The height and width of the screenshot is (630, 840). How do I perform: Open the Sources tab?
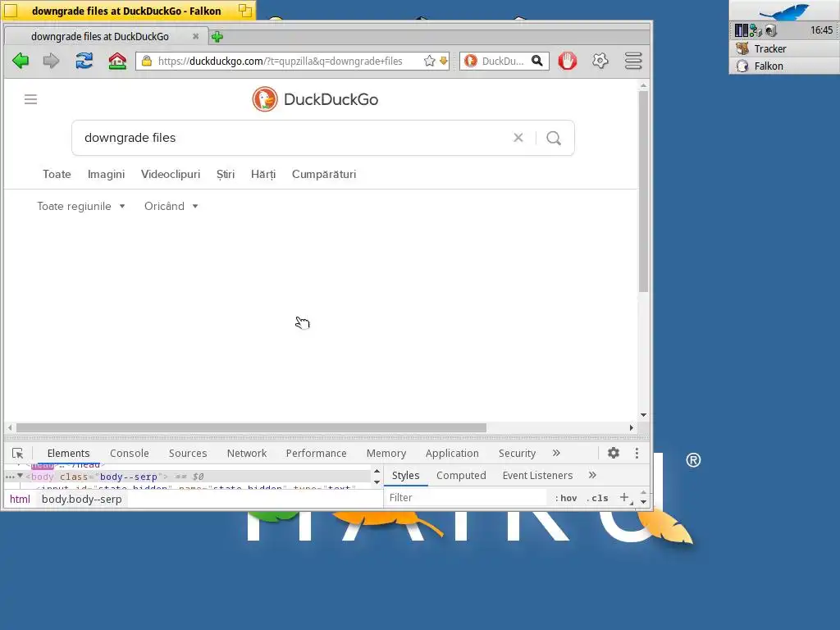[188, 453]
